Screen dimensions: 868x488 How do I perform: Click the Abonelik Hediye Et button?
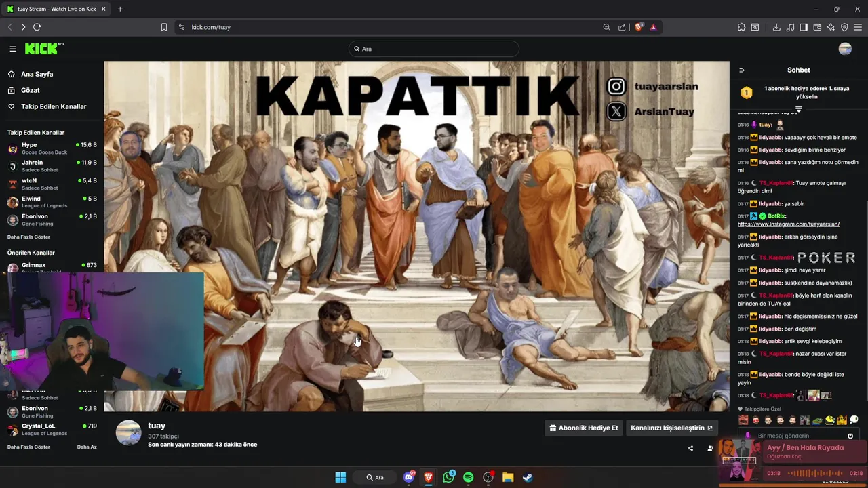(584, 428)
